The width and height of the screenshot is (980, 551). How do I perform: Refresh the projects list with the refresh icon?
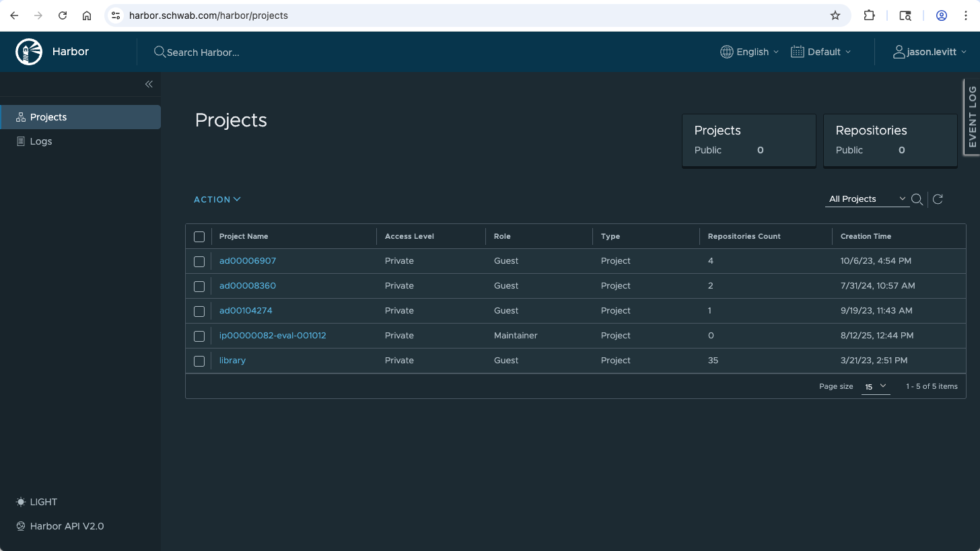click(938, 199)
